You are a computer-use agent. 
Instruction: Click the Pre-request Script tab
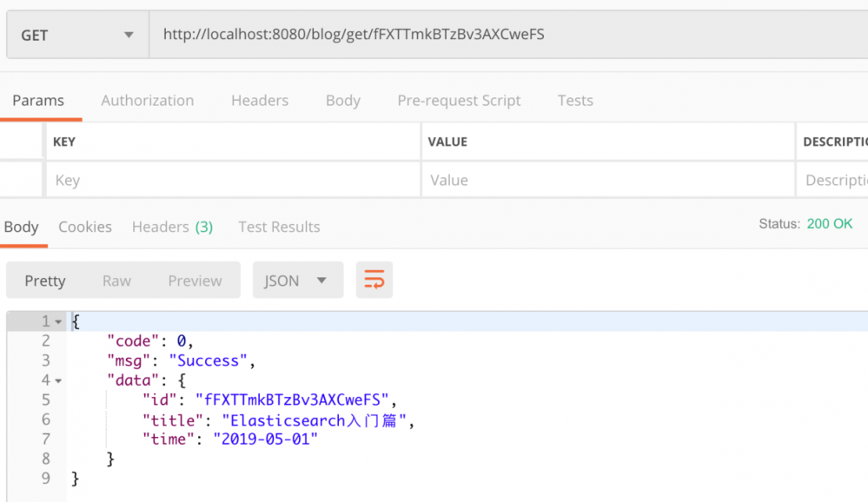click(459, 100)
